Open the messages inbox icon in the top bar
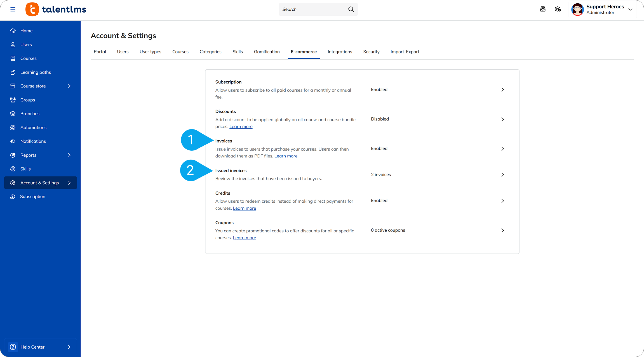The width and height of the screenshot is (644, 357). pos(543,9)
